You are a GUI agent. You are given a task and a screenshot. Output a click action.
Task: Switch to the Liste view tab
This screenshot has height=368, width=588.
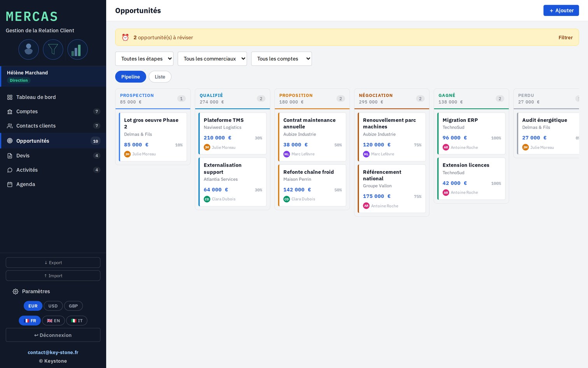(x=160, y=77)
